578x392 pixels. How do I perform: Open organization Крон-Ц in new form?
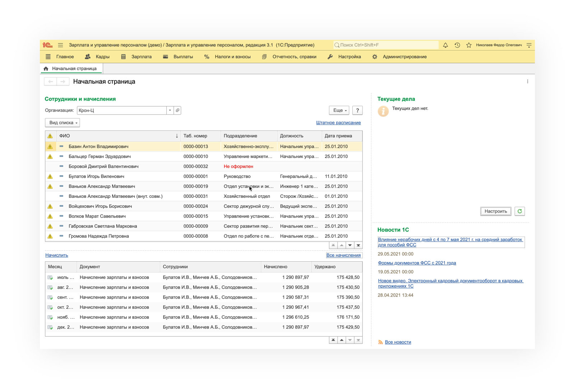pos(177,110)
